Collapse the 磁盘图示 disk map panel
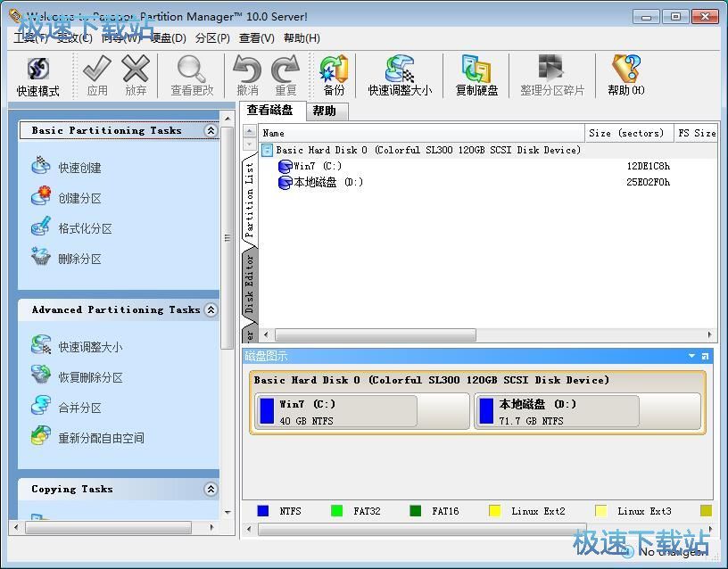Screen dimensions: 728x569 point(691,355)
